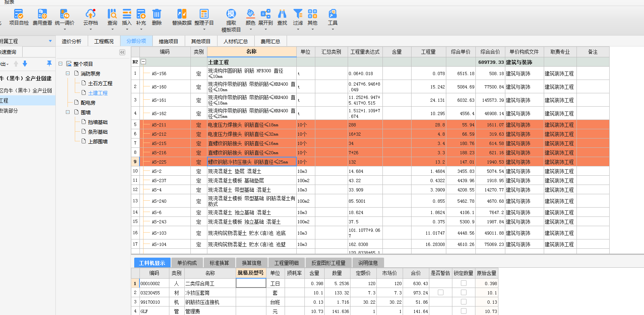Click the 提取模板项目 icon

[x=231, y=15]
